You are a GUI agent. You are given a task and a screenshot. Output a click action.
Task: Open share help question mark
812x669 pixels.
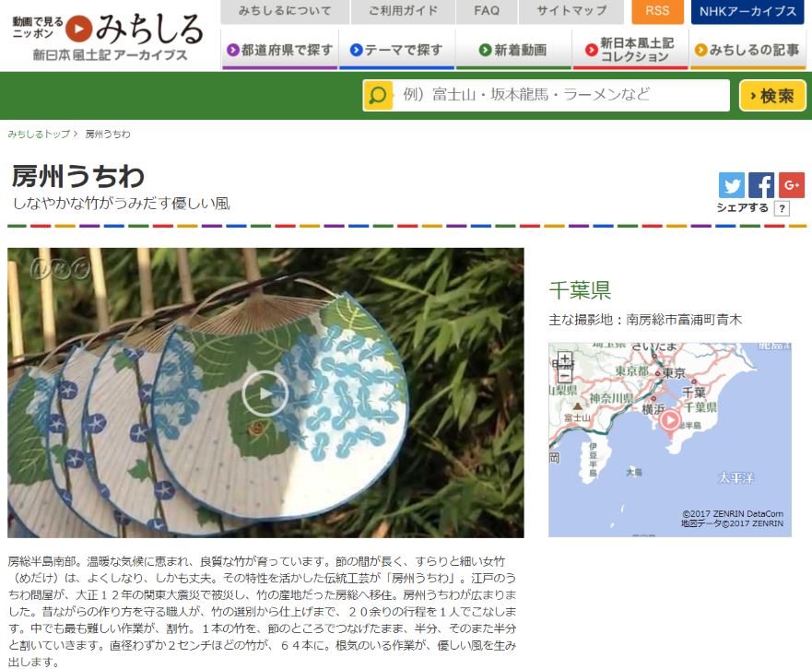[782, 208]
